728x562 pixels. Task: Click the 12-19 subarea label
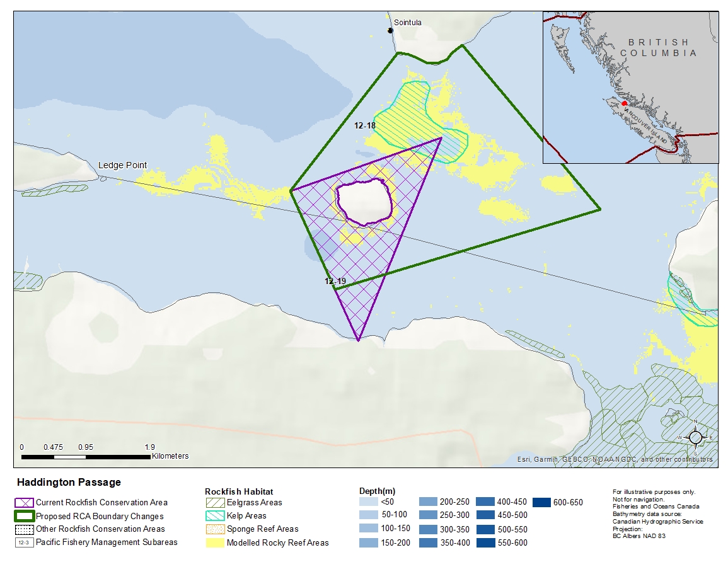335,282
